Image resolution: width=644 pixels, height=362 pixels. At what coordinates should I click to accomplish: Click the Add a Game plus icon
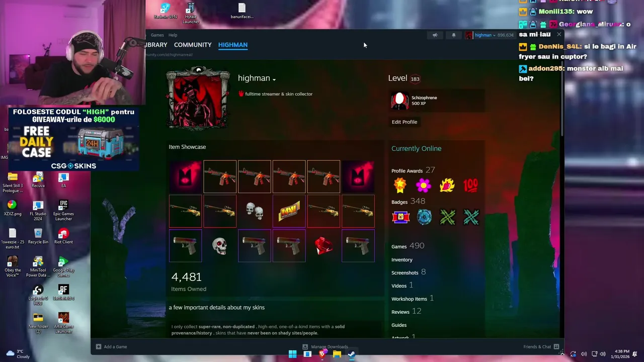[x=99, y=346]
